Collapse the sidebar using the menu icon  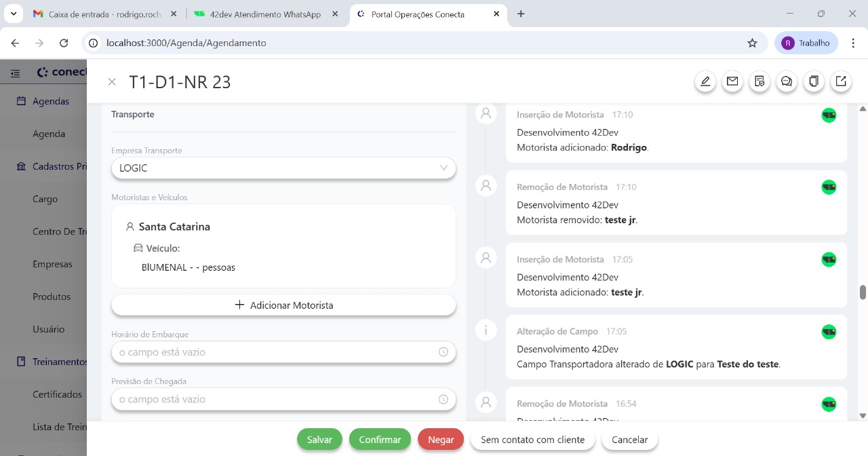pyautogui.click(x=15, y=73)
